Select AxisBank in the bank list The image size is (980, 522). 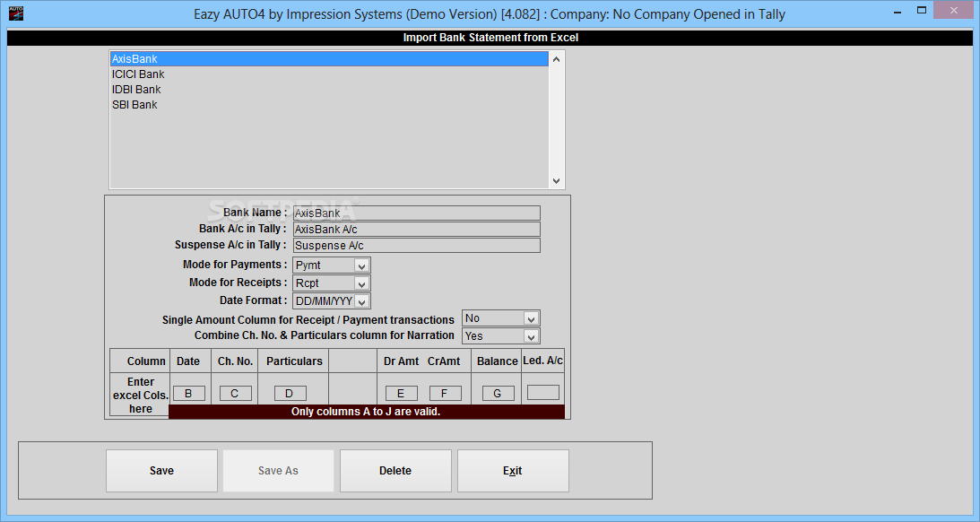tap(329, 59)
